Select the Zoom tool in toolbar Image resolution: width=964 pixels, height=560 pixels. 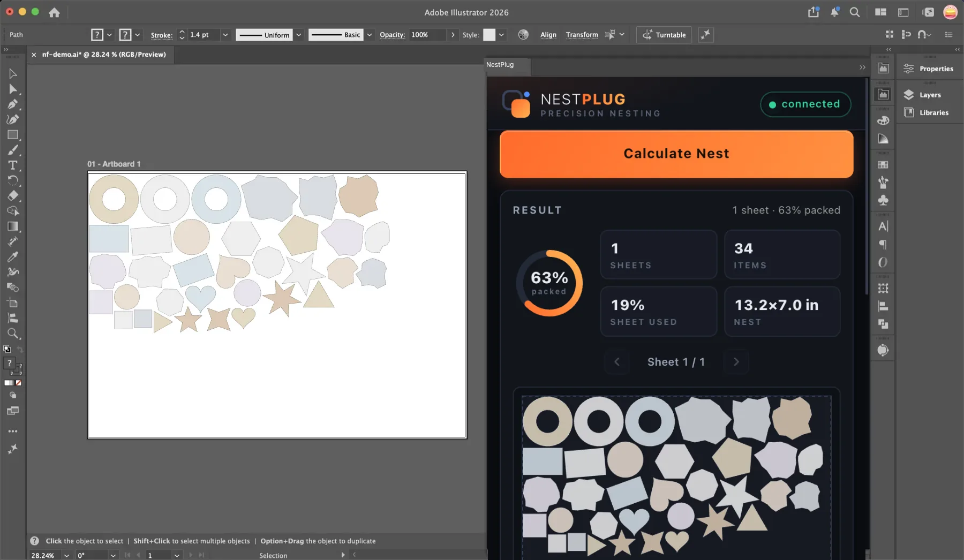point(13,334)
